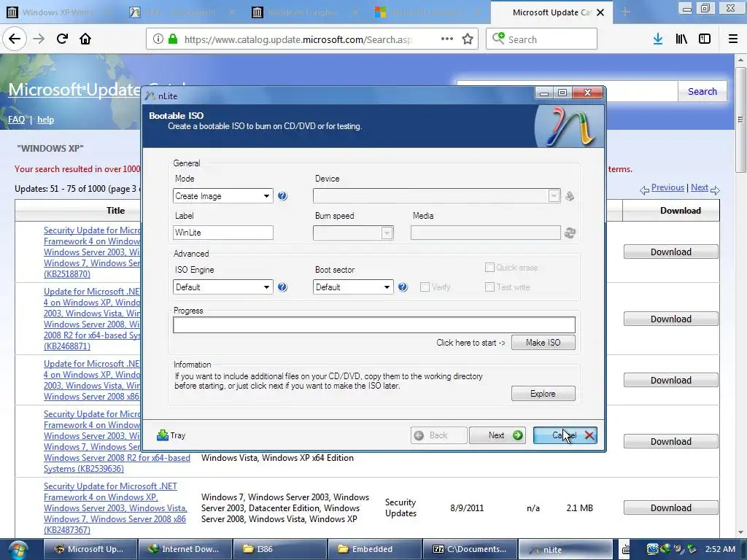The image size is (747, 560).
Task: Toggle the Verify checkbox
Action: click(425, 287)
